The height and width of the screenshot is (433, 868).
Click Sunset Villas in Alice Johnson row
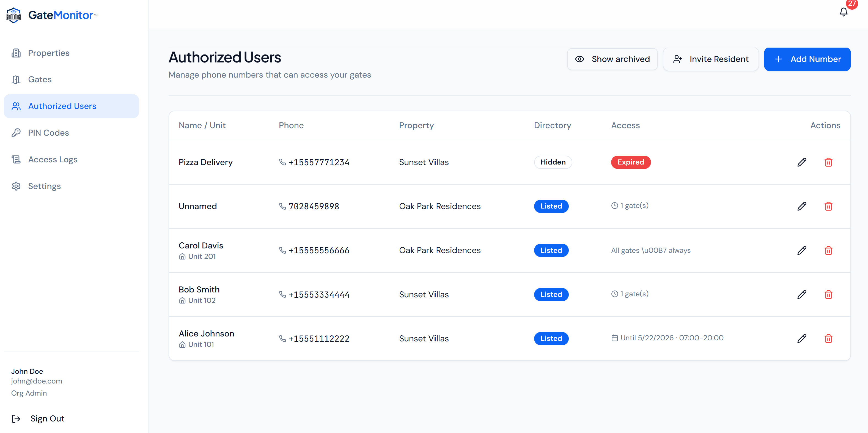point(424,338)
